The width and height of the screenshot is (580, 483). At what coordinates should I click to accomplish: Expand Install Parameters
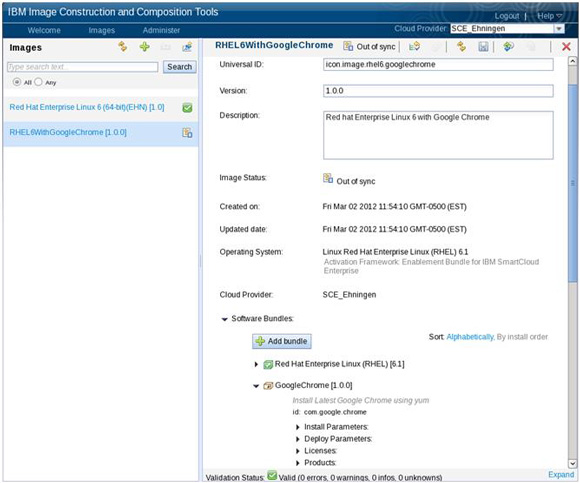click(x=298, y=427)
